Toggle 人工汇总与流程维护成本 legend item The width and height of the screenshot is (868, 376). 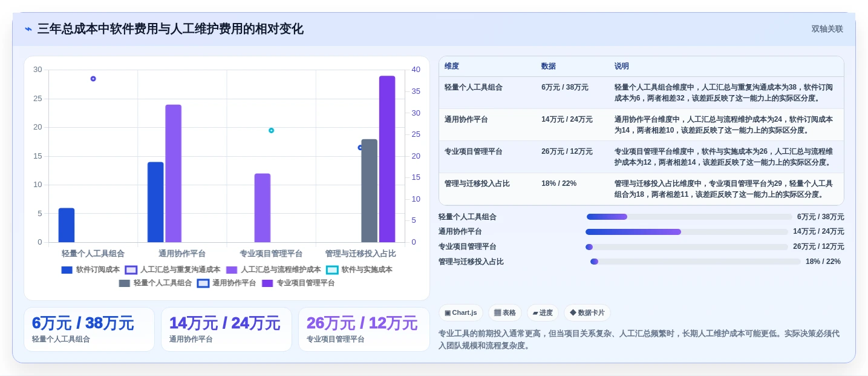point(273,269)
